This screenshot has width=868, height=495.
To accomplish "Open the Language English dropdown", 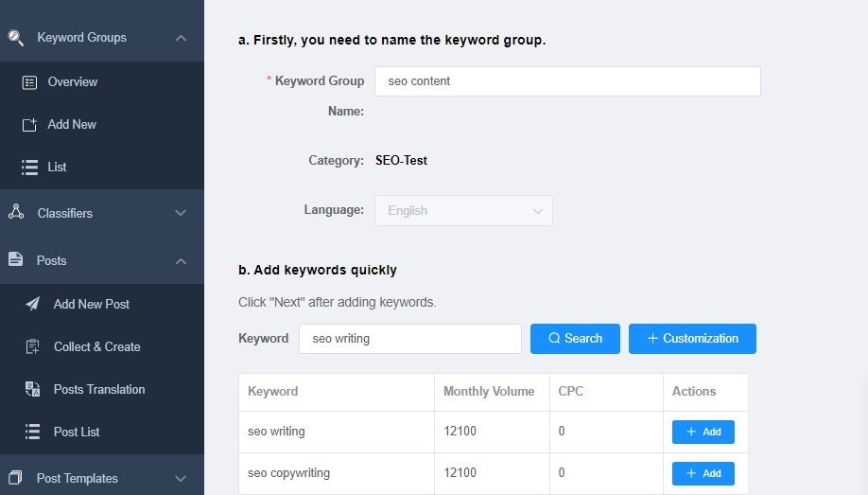I will point(463,211).
